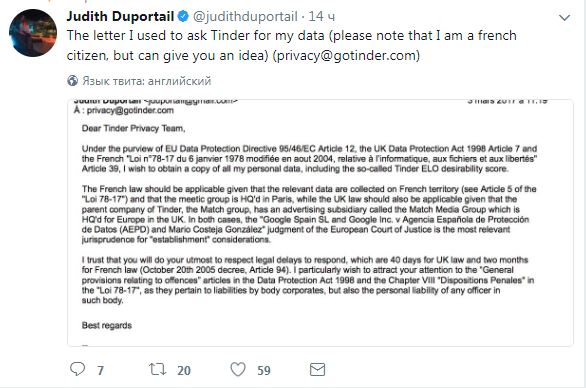Click the @judithduportail handle
This screenshot has height=388, width=586.
point(245,16)
